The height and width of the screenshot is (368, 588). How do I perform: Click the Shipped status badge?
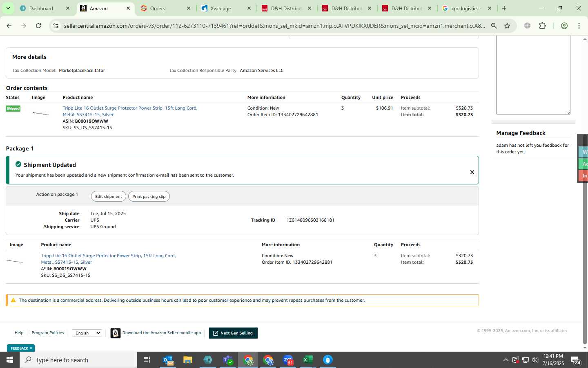(x=13, y=108)
